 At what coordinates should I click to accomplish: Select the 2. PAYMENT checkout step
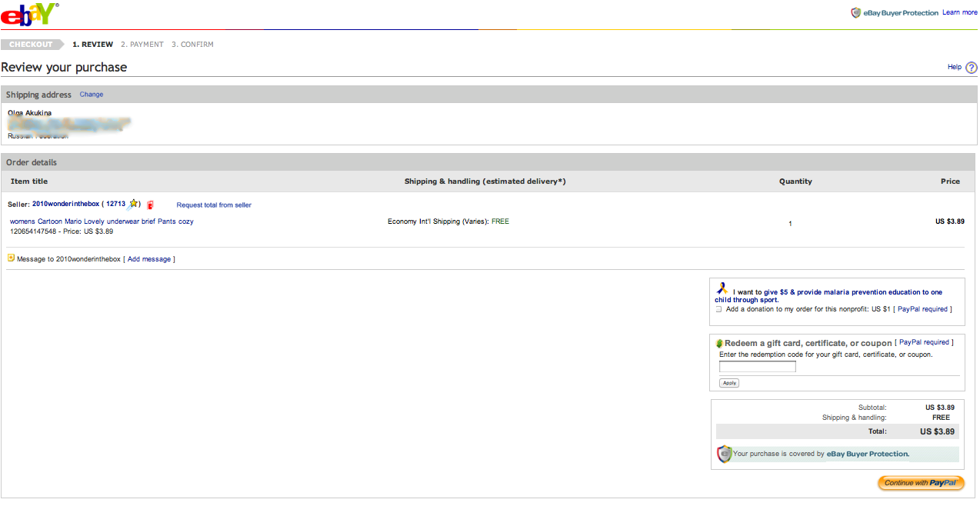tap(142, 45)
